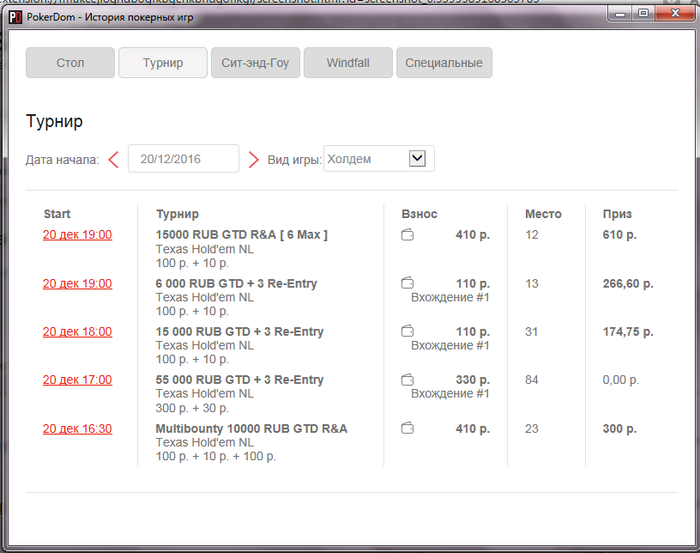Click 100 р. + 10 р. + 100 р. breakdown text
This screenshot has height=553, width=700.
216,456
